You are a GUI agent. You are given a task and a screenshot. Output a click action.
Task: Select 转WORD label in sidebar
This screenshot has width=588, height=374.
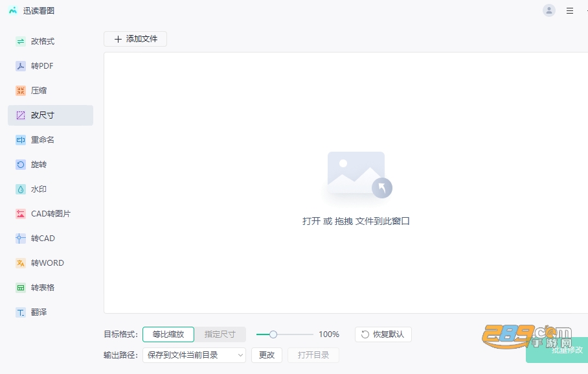click(x=47, y=263)
